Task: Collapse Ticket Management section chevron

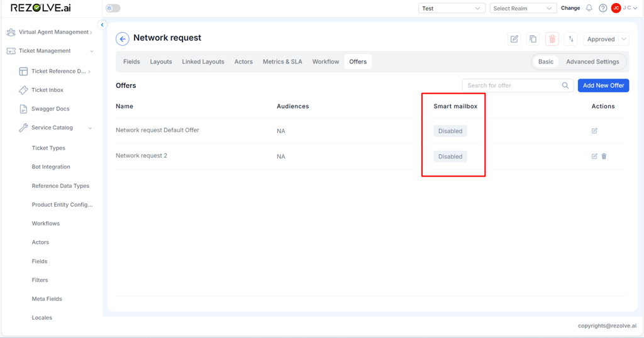Action: [92, 52]
